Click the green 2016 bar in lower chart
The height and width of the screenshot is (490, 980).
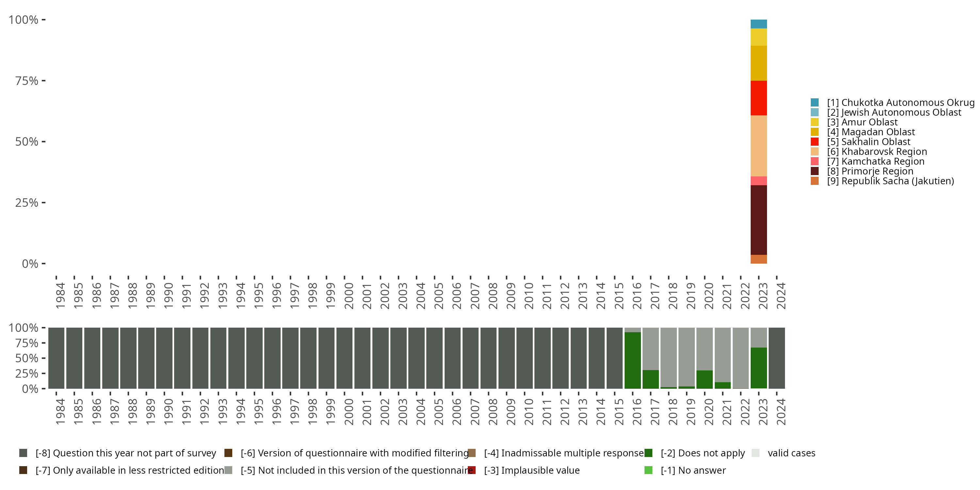(x=633, y=360)
